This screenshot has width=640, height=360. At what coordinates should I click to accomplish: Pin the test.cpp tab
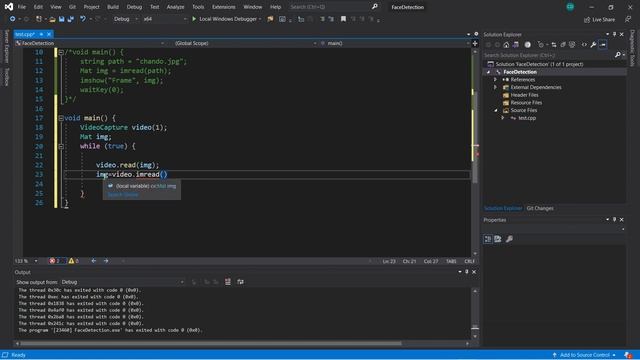pos(41,34)
